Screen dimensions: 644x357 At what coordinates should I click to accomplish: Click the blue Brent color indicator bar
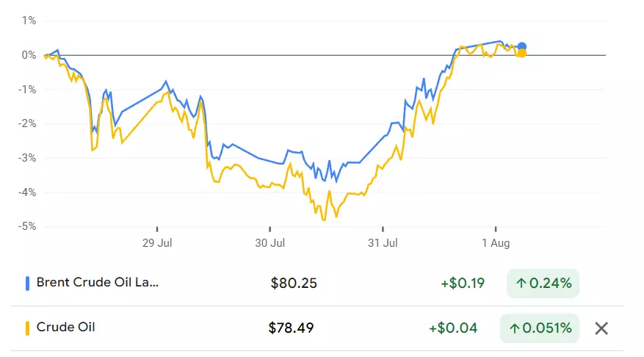[x=27, y=283]
